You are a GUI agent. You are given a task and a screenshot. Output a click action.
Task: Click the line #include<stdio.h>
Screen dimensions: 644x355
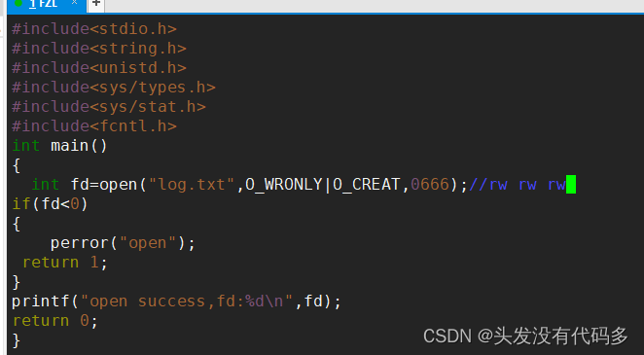coord(94,29)
